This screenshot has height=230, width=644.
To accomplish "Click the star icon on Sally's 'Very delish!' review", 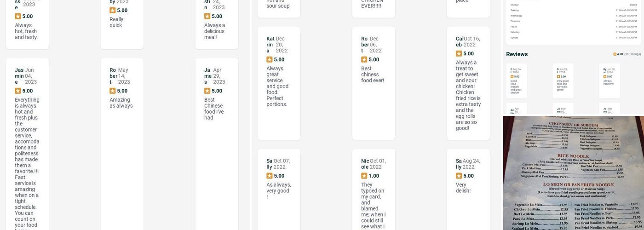I will coord(459,176).
